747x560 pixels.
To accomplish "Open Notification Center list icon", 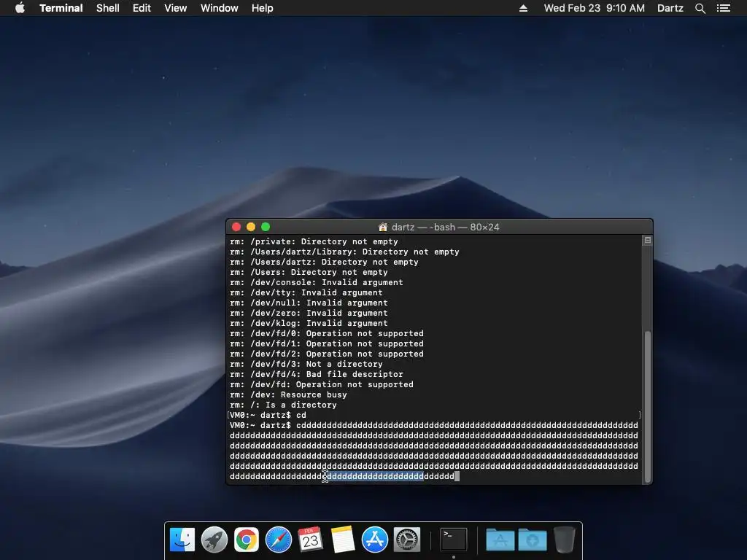I will [723, 8].
